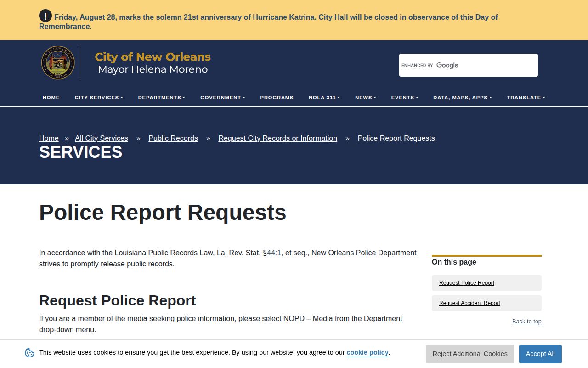Click the Google search input field

coord(468,65)
